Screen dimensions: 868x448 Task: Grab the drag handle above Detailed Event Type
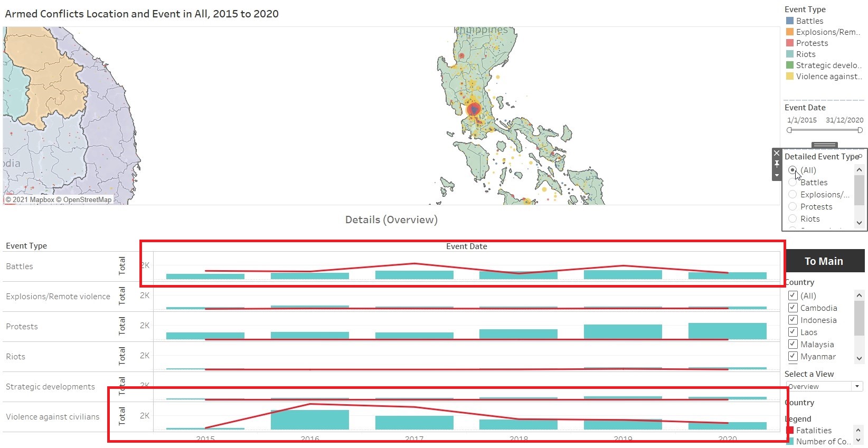[824, 145]
